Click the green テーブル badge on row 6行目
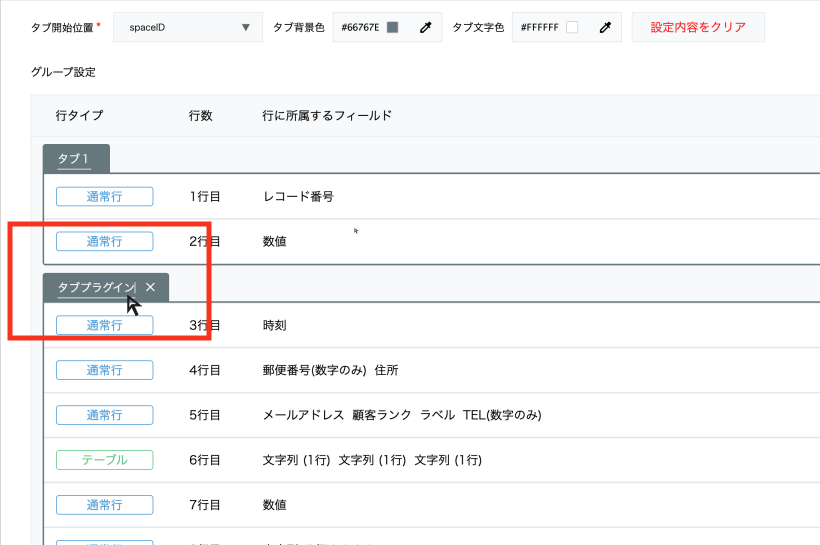 click(x=104, y=460)
